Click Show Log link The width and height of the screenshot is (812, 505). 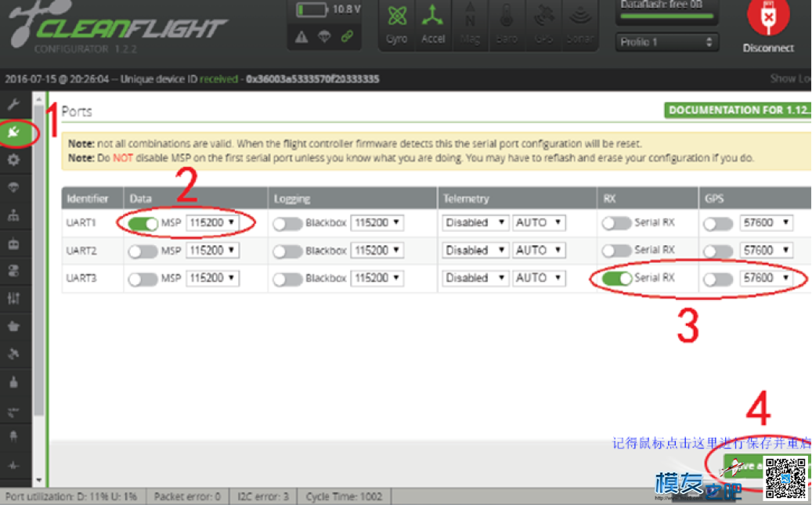tap(791, 79)
